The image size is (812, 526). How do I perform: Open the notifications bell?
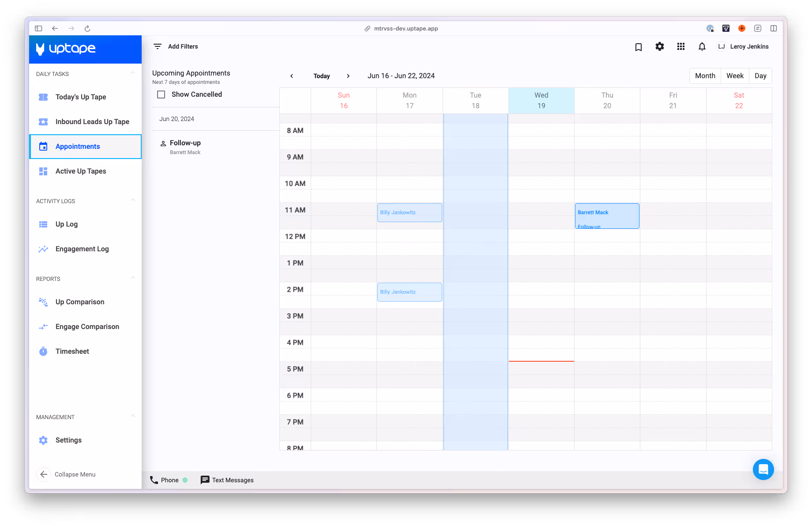coord(702,47)
